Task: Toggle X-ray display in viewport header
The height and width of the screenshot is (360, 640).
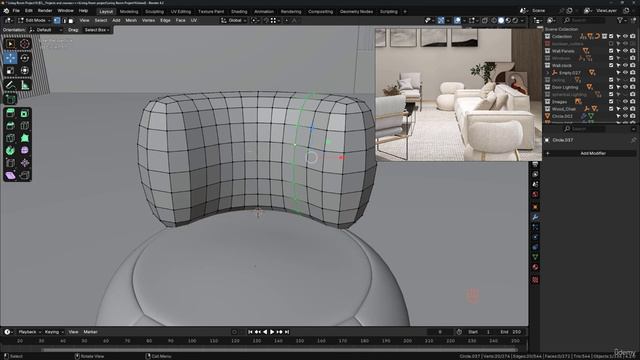Action: coord(484,20)
